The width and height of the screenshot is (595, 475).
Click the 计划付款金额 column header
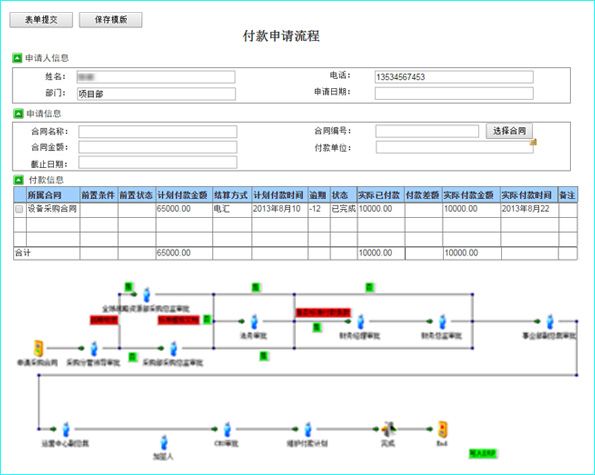point(184,195)
